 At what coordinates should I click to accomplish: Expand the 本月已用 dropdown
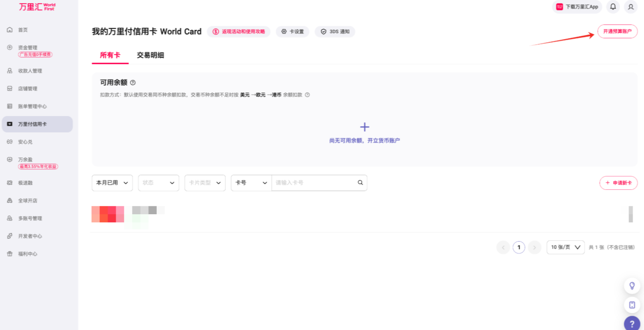point(112,183)
